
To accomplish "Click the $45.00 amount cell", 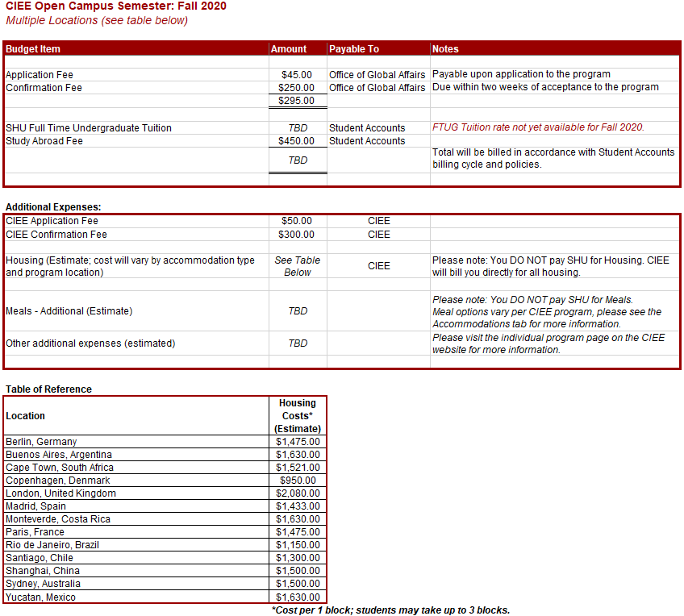I will click(x=297, y=74).
